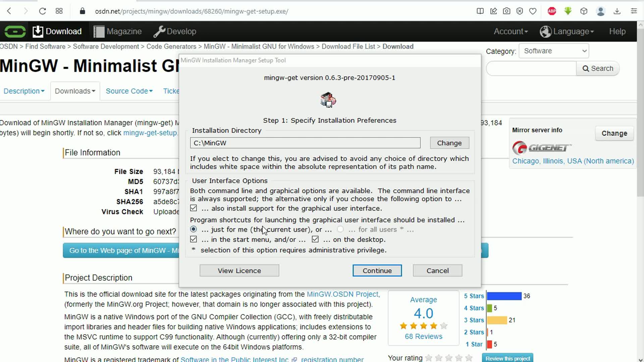Open the speed dial grid icon
The height and width of the screenshot is (362, 644).
[x=59, y=11]
